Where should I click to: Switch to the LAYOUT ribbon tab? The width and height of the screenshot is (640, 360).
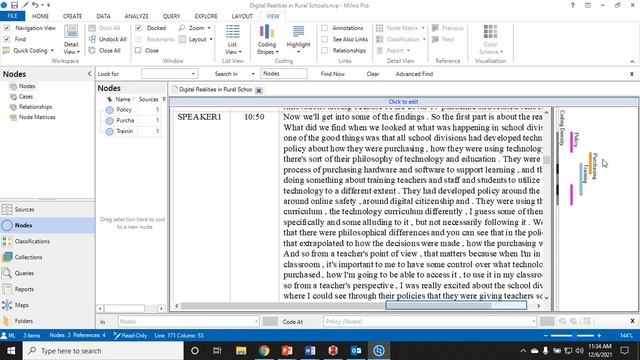242,16
